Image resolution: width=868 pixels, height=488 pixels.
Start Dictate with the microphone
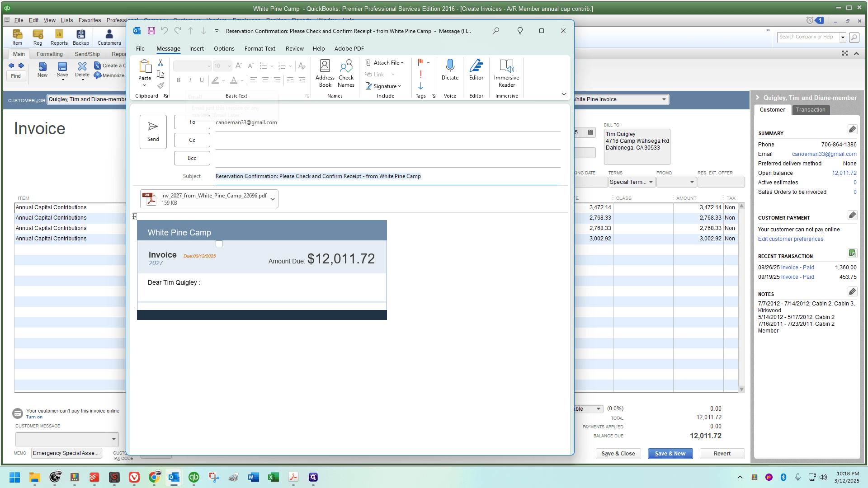pyautogui.click(x=450, y=70)
